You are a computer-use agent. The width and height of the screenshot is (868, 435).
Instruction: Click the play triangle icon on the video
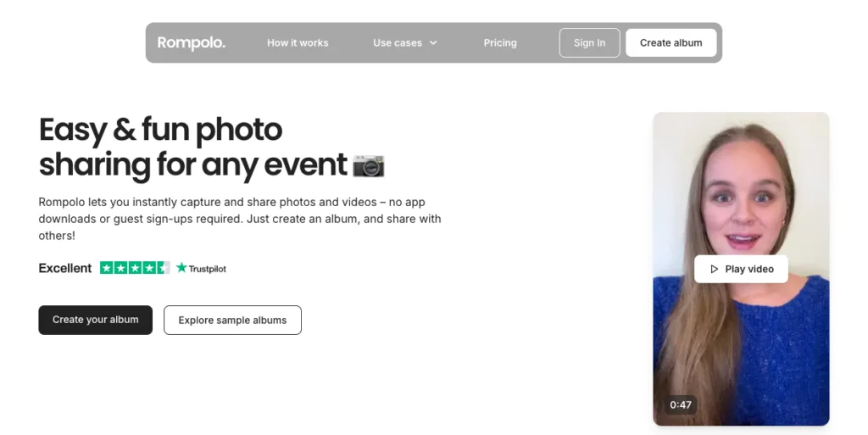point(714,269)
